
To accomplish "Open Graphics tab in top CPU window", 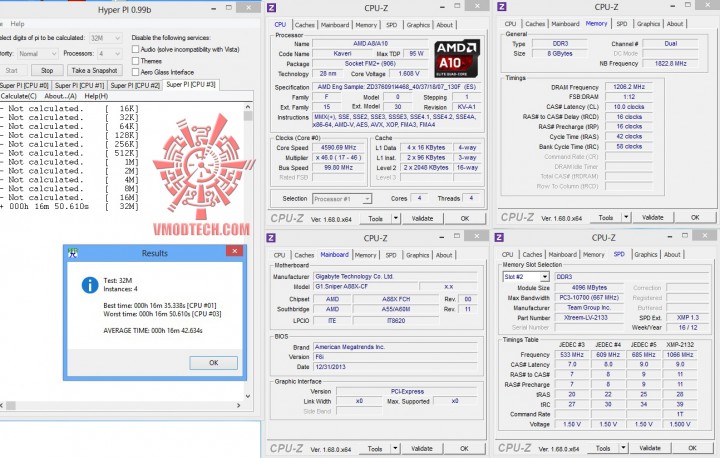I will pos(418,25).
